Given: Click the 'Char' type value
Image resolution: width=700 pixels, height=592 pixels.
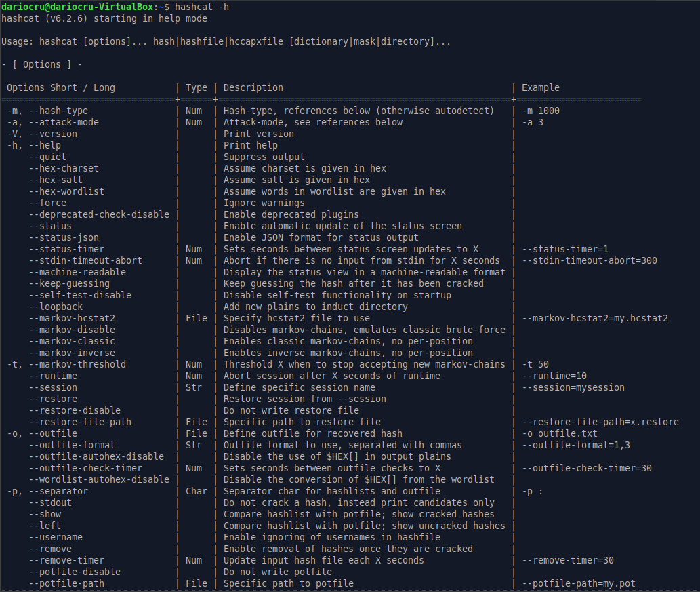Looking at the screenshot, I should click(x=197, y=492).
